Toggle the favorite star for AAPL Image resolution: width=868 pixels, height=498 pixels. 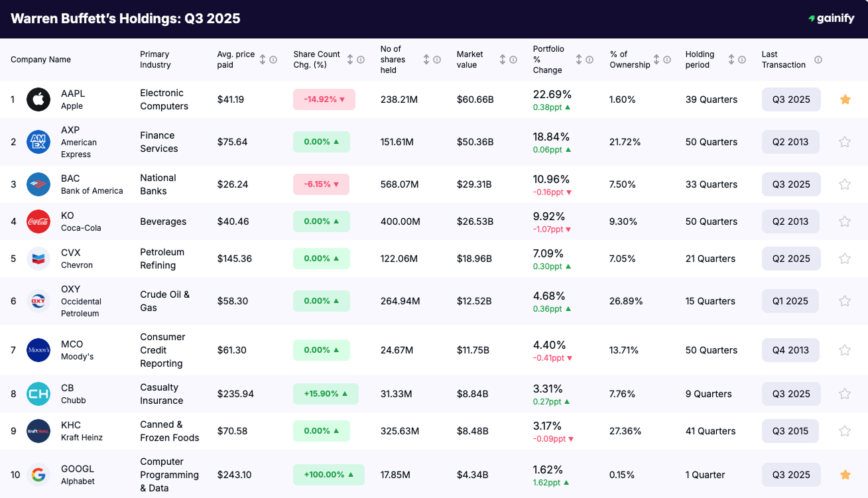coord(845,99)
